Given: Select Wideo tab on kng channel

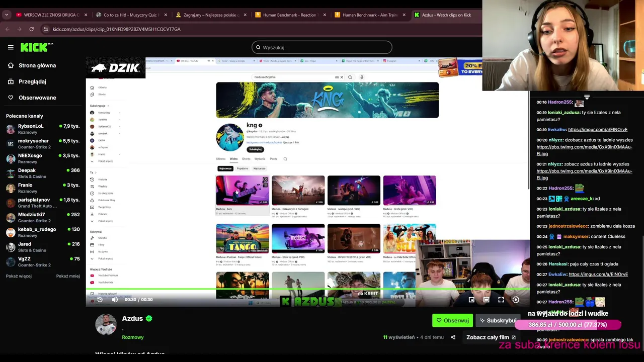Looking at the screenshot, I should (x=233, y=159).
